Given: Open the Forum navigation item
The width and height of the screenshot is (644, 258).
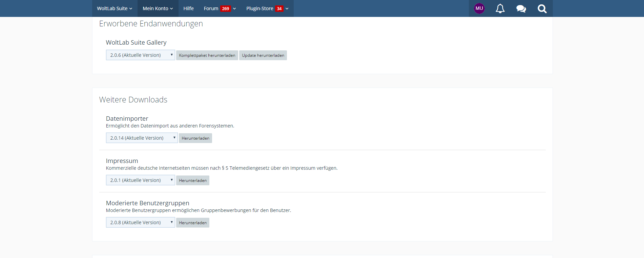Looking at the screenshot, I should click(211, 8).
